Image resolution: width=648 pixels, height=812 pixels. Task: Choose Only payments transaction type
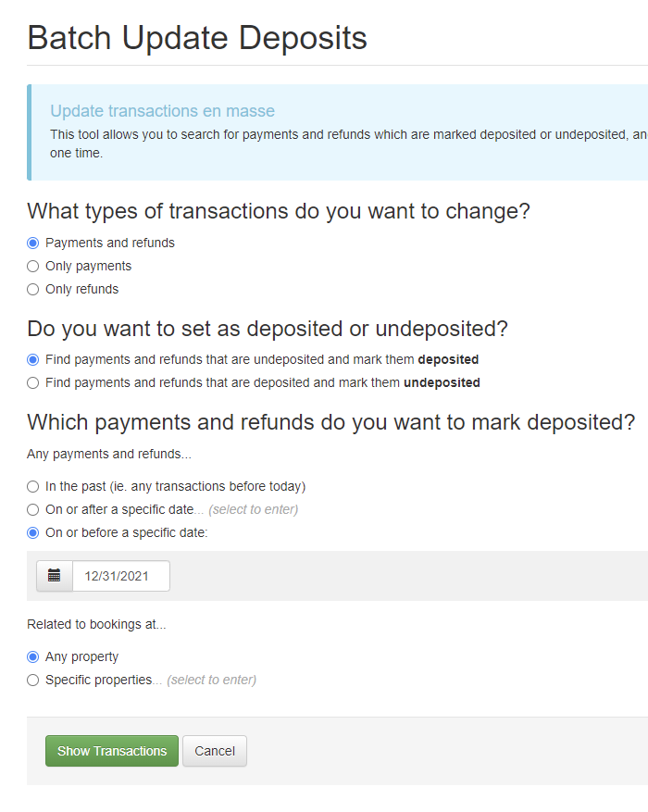tap(33, 267)
